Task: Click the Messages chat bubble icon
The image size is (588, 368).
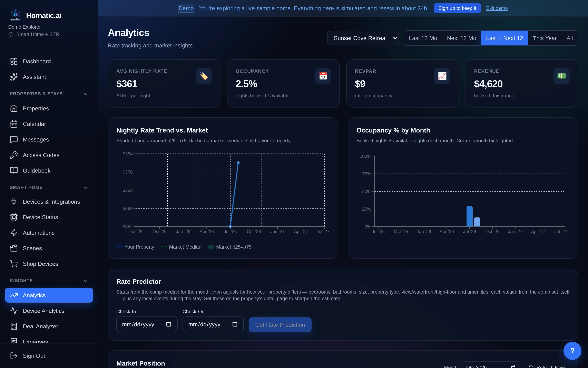Action: (x=14, y=139)
